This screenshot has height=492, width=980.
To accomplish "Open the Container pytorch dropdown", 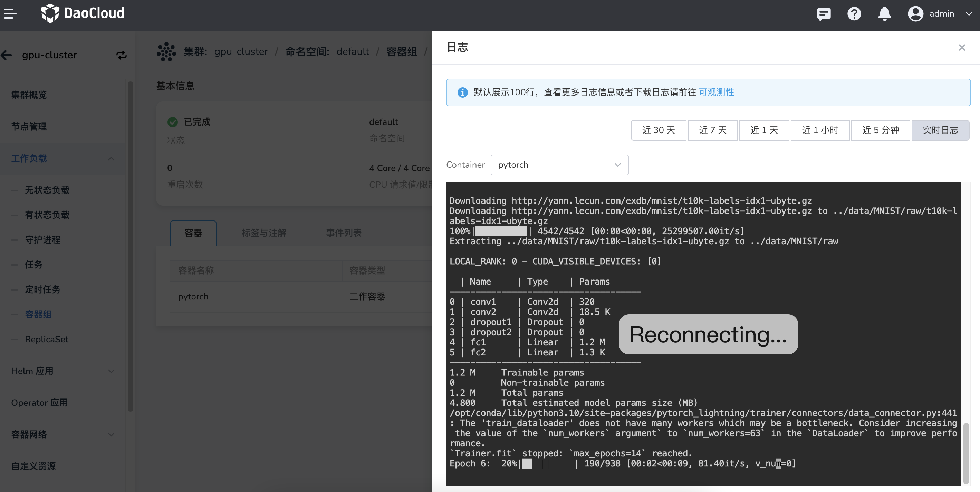I will 559,165.
